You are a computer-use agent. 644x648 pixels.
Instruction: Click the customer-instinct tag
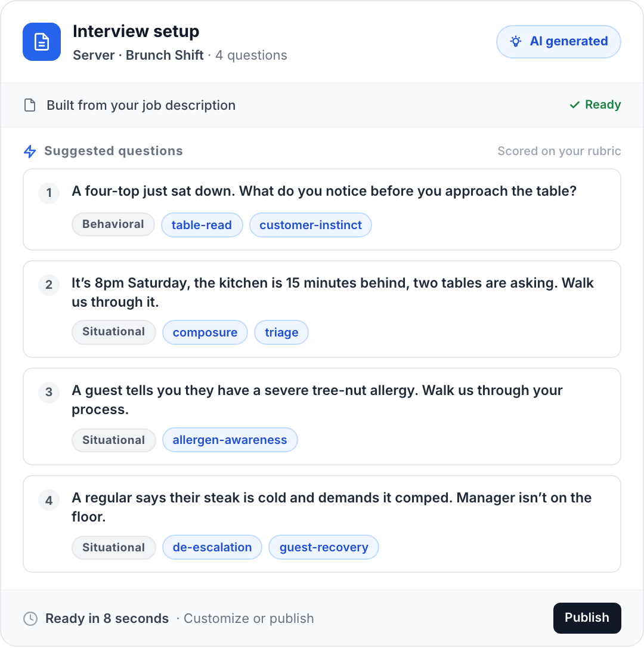pos(310,225)
